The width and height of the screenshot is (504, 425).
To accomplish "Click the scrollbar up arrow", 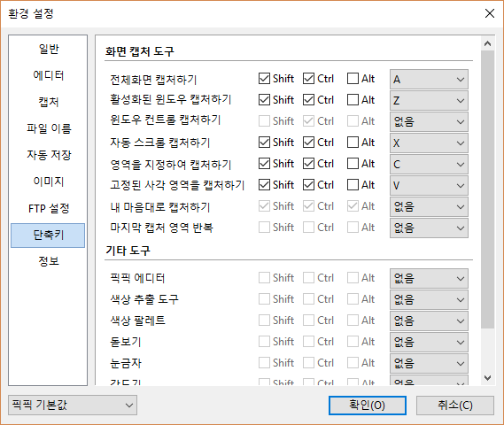I will pyautogui.click(x=487, y=43).
